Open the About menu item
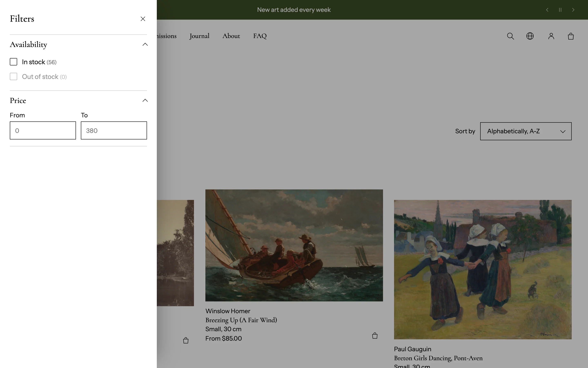588x368 pixels. (x=231, y=36)
